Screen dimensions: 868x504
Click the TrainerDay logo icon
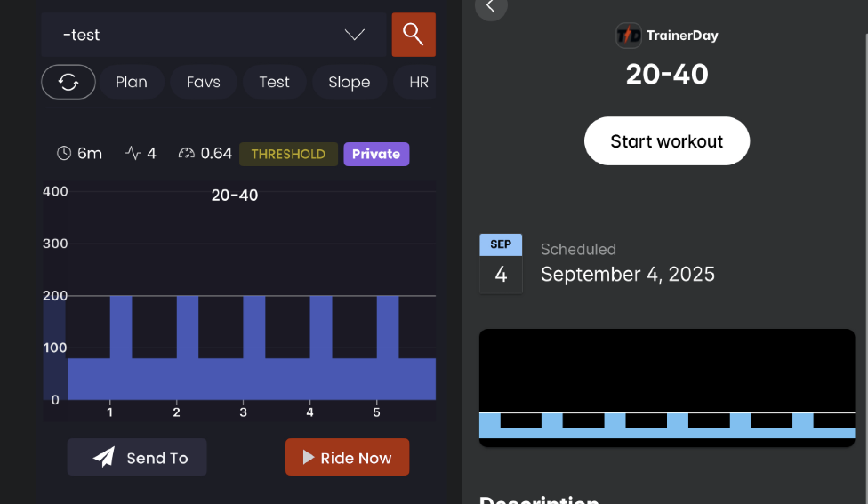[628, 36]
